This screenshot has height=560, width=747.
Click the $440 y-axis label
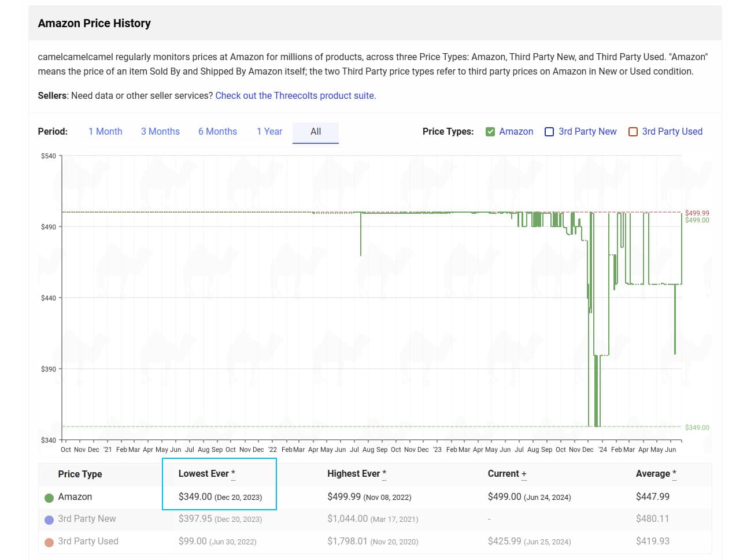49,298
